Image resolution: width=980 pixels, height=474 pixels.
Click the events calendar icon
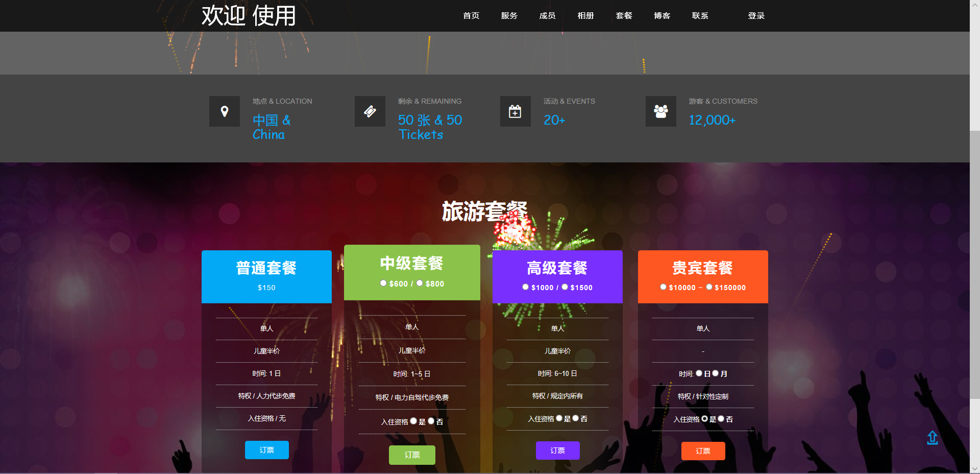click(x=516, y=111)
